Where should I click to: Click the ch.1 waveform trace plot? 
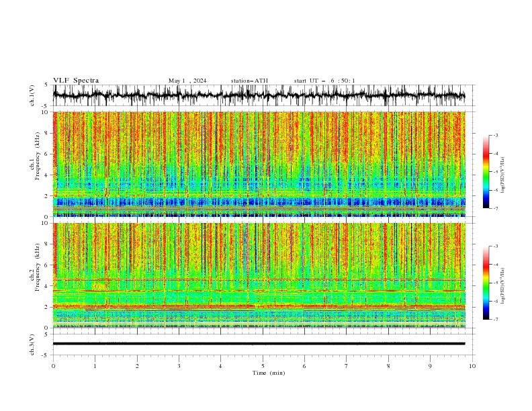(x=259, y=95)
